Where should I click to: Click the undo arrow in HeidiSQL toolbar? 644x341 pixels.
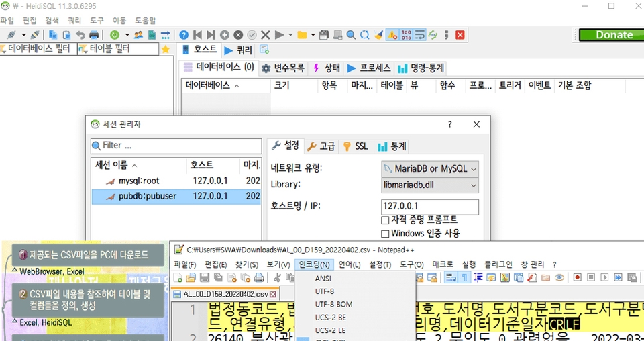click(80, 35)
